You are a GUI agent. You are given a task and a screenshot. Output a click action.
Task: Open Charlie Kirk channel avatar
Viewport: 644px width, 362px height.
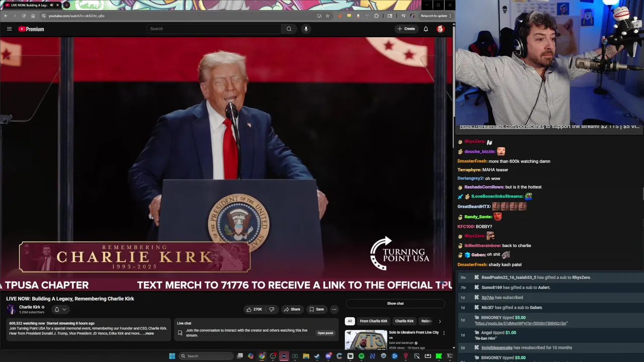click(x=11, y=309)
